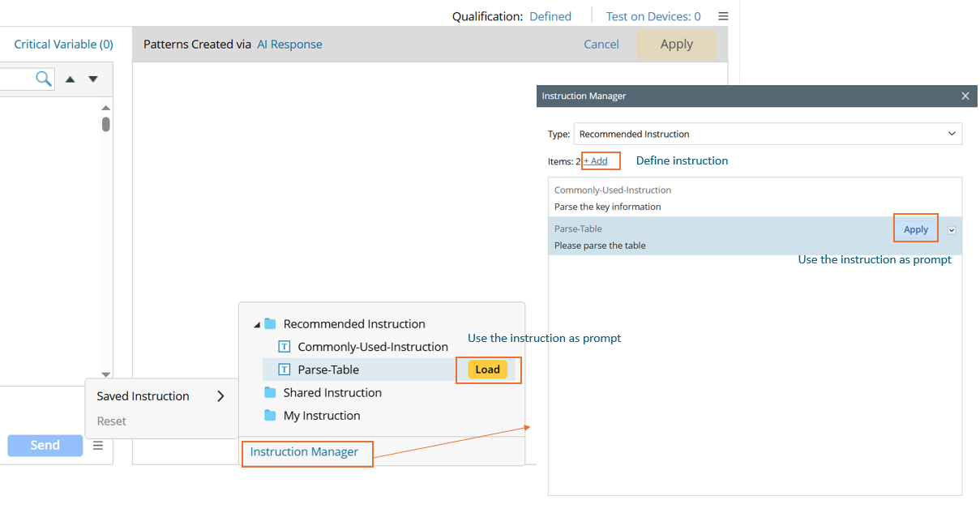Open the top-right hamburger menu icon
The image size is (980, 517).
pyautogui.click(x=723, y=16)
